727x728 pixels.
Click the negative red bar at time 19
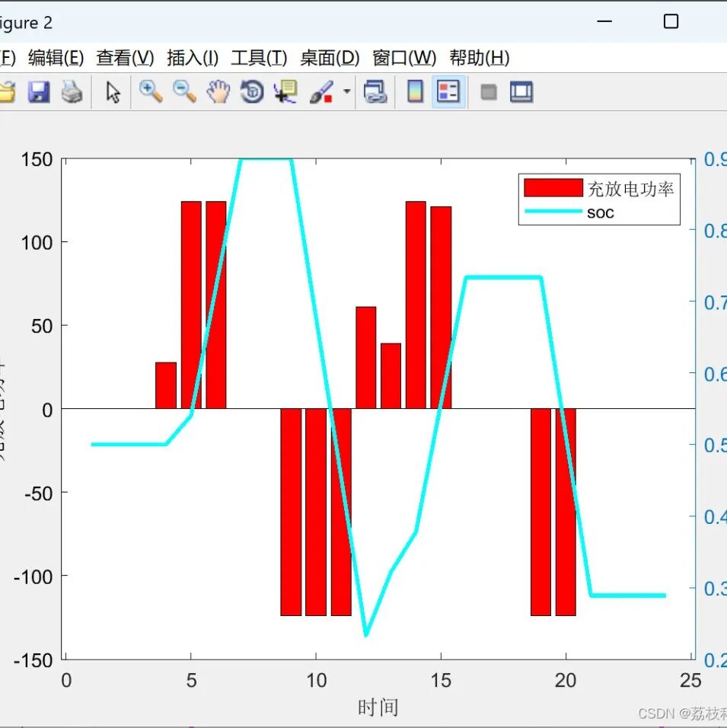(540, 512)
